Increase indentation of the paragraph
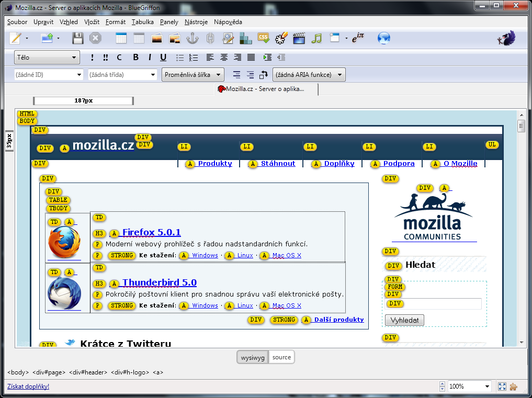 (x=267, y=58)
